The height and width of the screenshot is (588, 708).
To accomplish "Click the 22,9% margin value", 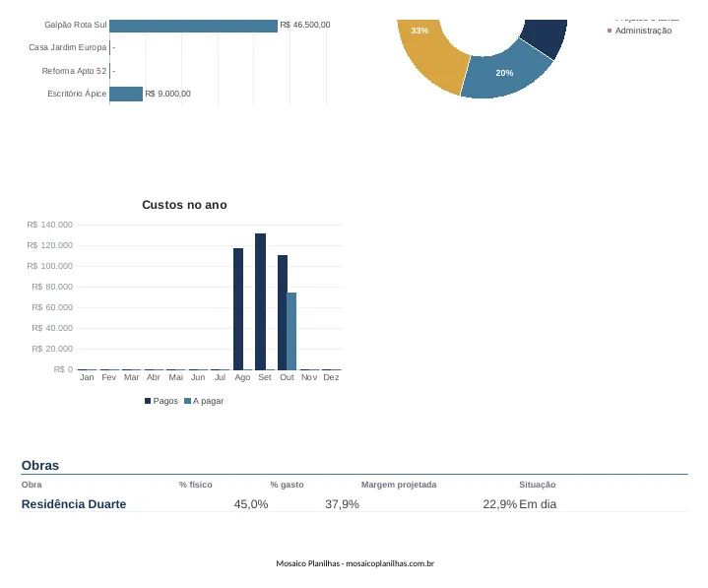I will click(x=500, y=504).
